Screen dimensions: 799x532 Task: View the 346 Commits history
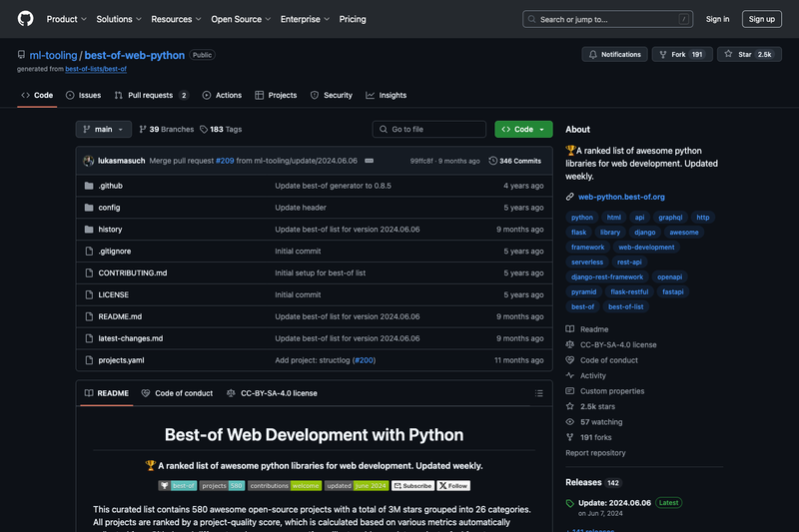(x=514, y=161)
